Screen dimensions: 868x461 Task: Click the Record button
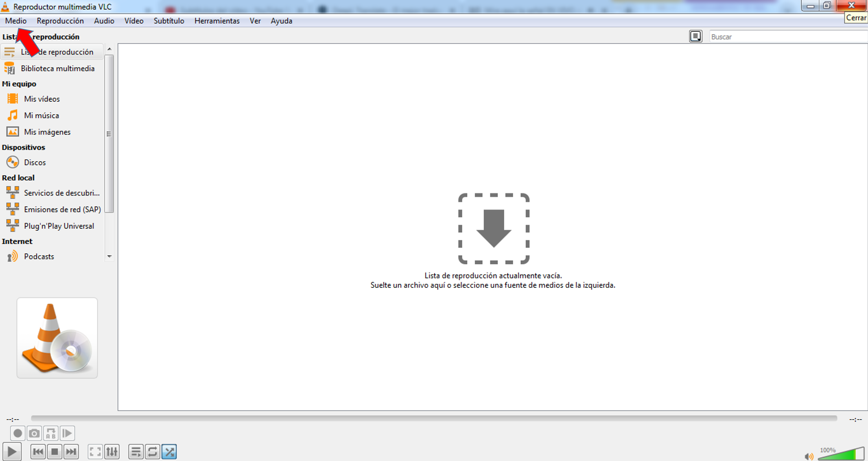click(x=17, y=433)
